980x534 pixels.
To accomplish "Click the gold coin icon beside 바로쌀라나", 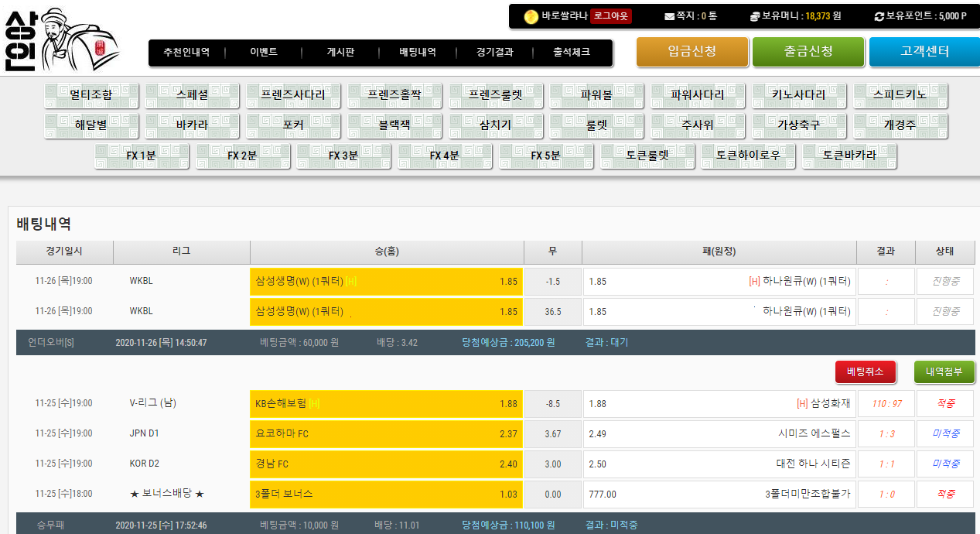I will (531, 16).
